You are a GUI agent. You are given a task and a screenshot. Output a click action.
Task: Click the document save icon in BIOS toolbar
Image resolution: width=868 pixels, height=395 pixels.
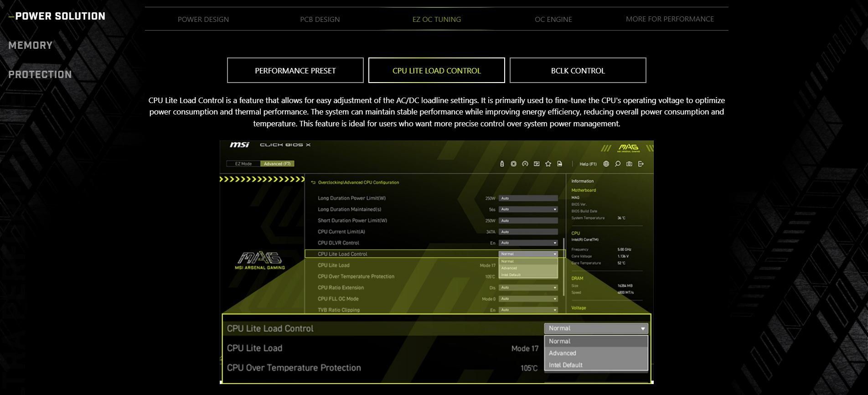[559, 164]
